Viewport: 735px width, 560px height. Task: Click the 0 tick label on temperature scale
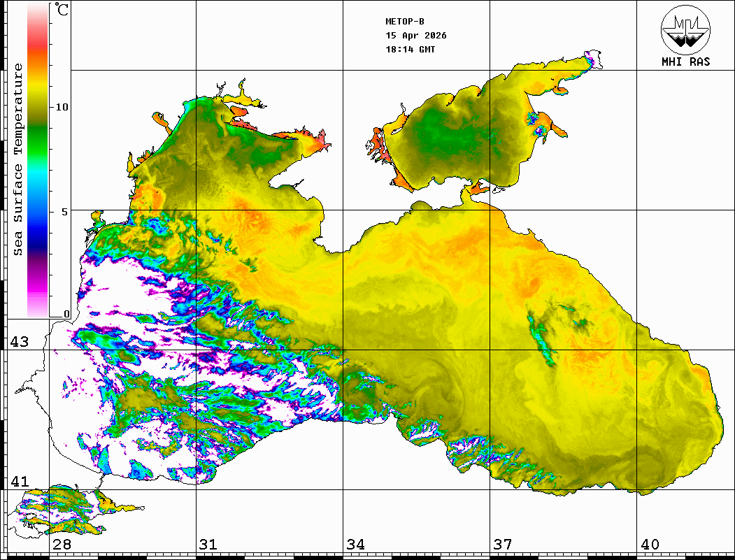66,314
